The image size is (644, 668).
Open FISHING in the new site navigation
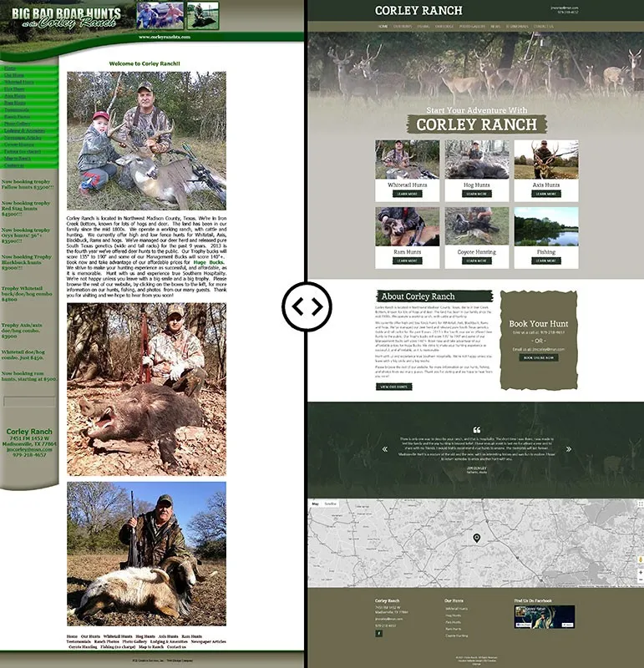coord(423,27)
